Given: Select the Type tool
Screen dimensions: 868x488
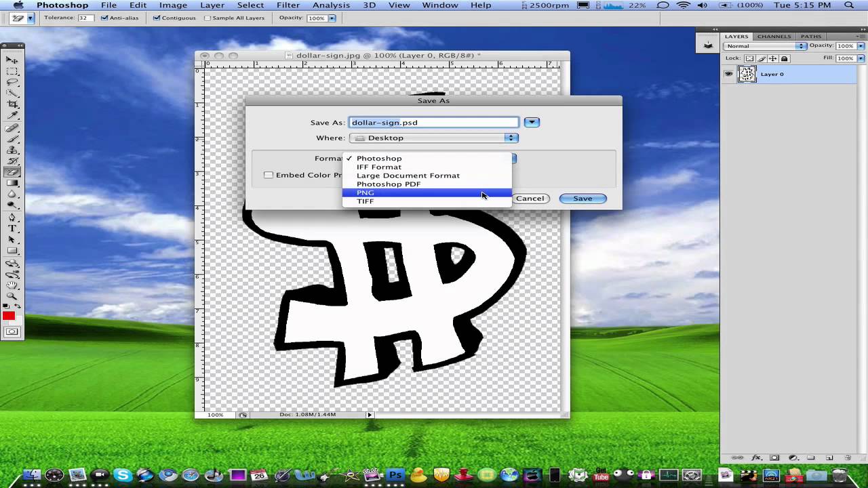Looking at the screenshot, I should coord(12,228).
